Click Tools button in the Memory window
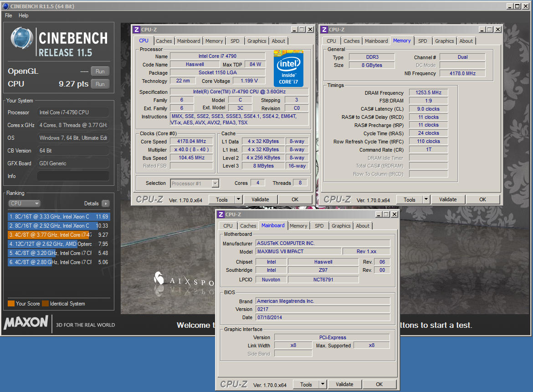This screenshot has width=533, height=392. pos(409,199)
